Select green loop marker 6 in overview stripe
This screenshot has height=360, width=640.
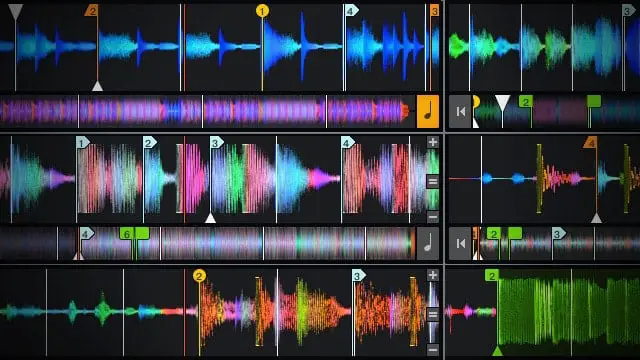127,234
